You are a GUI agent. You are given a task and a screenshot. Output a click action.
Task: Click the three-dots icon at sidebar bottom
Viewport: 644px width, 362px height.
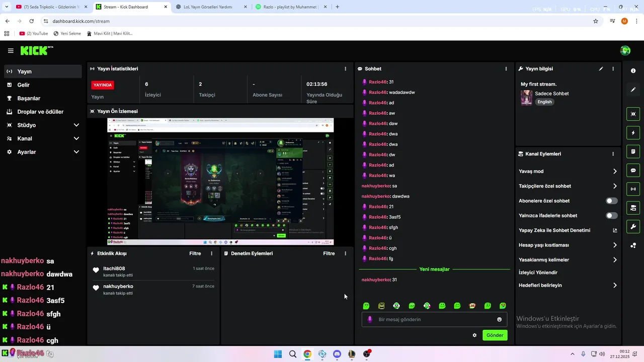coord(633,245)
